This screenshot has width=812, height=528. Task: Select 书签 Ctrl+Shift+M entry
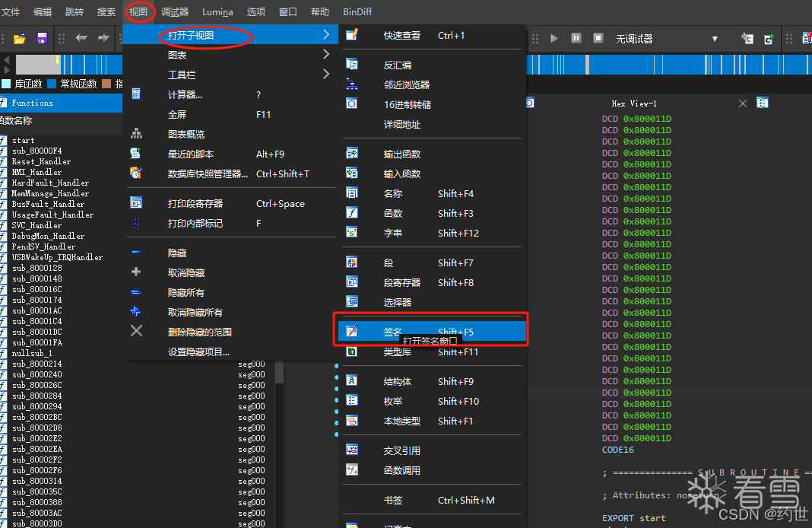(432, 501)
